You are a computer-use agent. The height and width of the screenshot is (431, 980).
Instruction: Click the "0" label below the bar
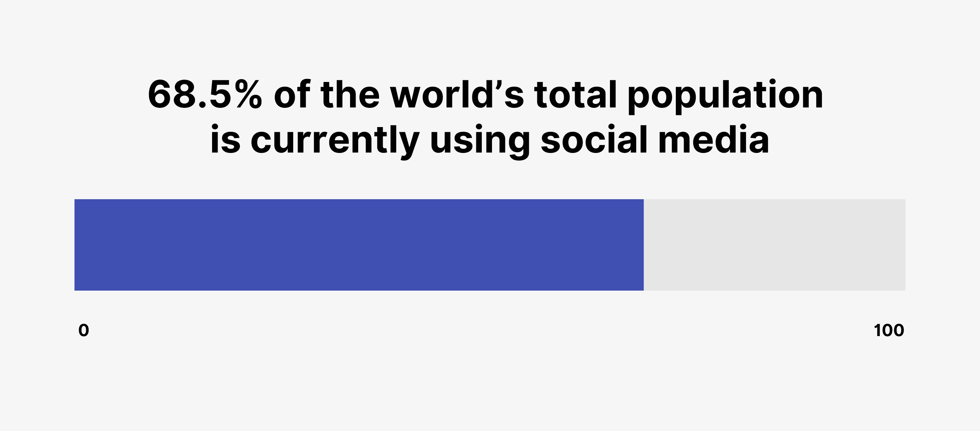coord(83,331)
